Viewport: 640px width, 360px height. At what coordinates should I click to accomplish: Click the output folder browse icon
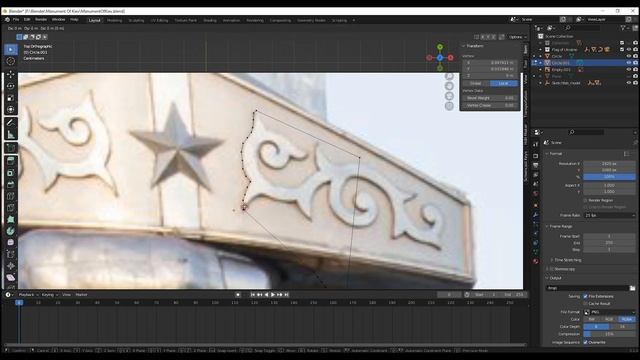632,288
